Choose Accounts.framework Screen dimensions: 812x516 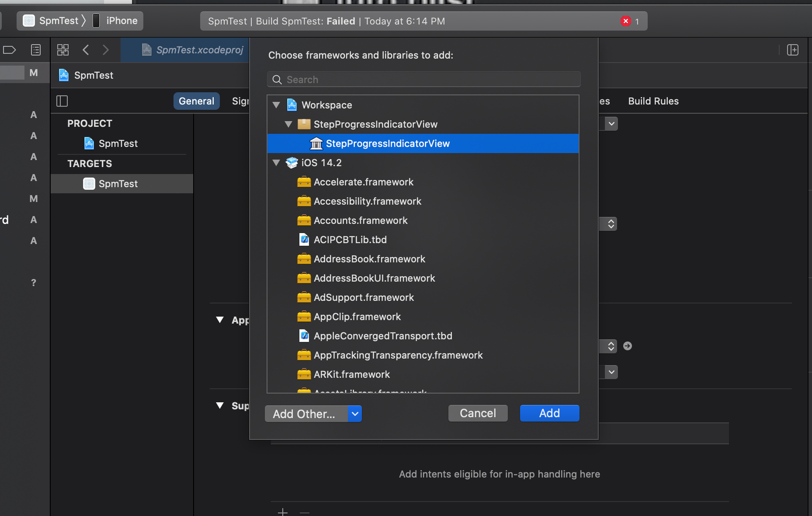(x=423, y=220)
